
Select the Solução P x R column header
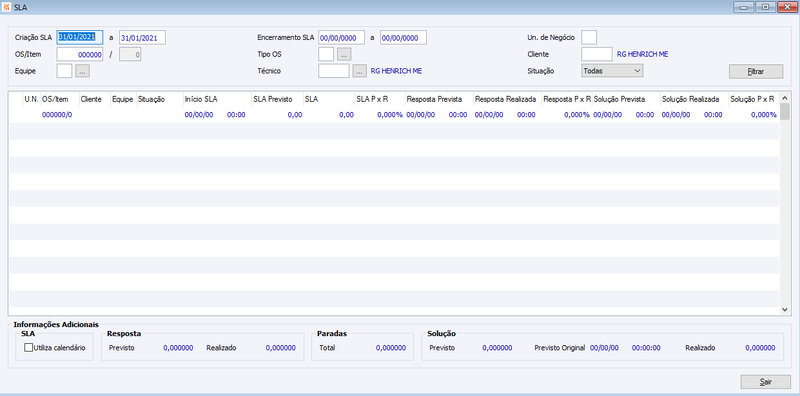pos(753,100)
